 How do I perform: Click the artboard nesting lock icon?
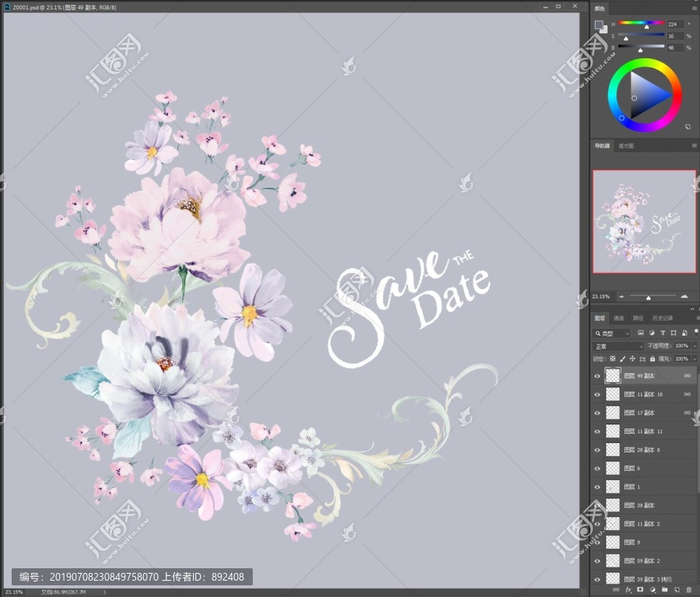[x=642, y=358]
